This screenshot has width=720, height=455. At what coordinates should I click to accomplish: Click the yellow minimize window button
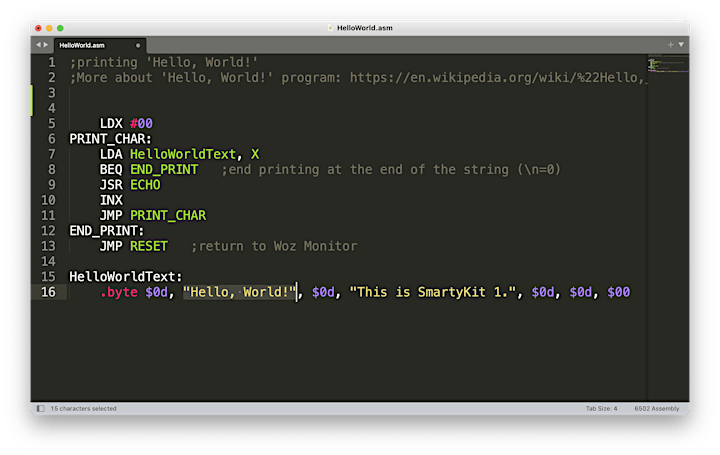(49, 28)
